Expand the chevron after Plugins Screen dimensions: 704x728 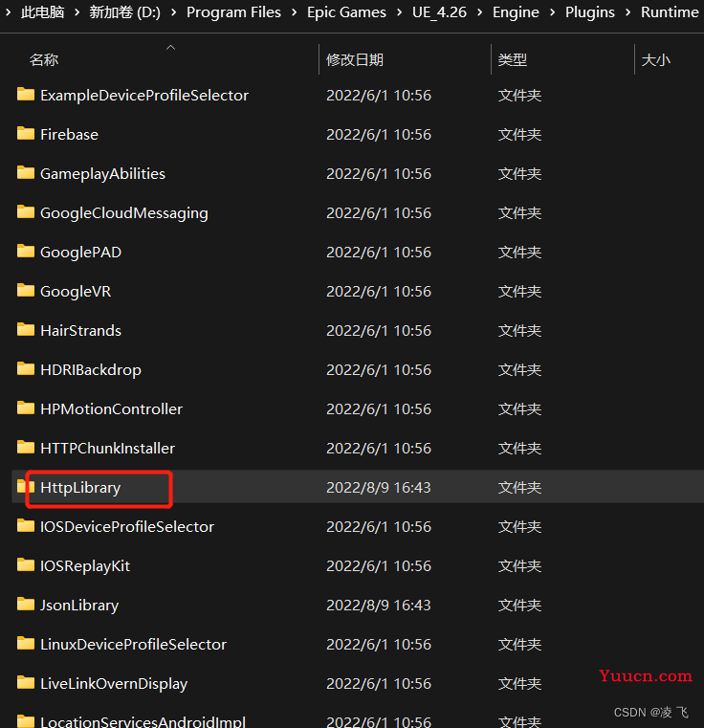[x=627, y=12]
